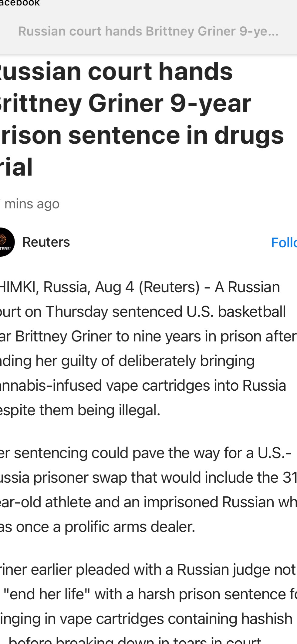Click the line mentioning "nine years in prison"

(x=148, y=336)
